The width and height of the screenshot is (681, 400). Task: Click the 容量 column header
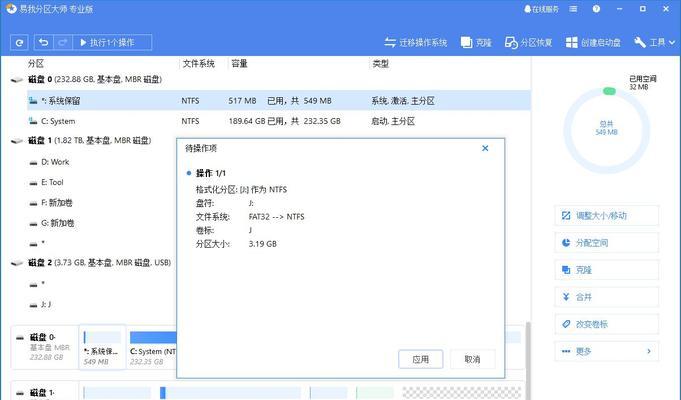coord(239,64)
